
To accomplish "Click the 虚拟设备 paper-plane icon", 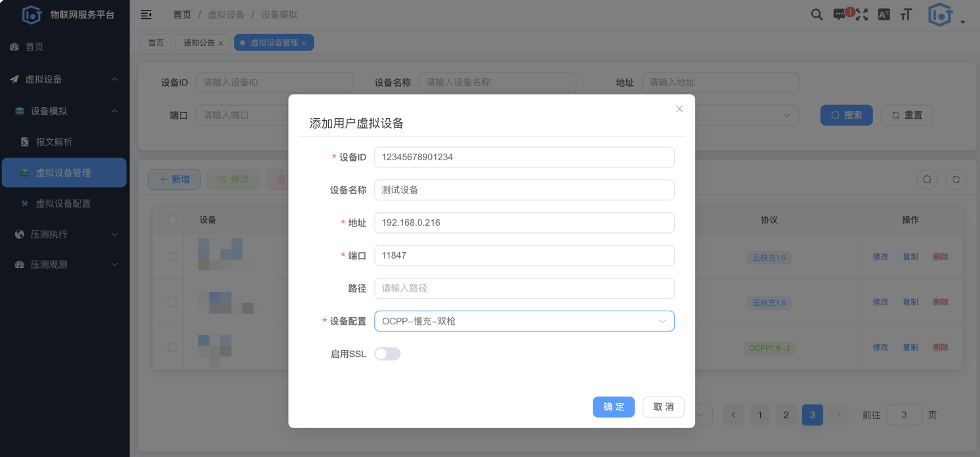I will coord(14,79).
